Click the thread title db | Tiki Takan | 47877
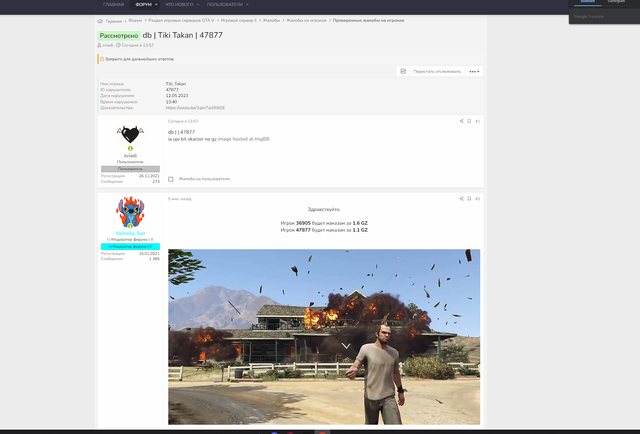 [x=182, y=35]
